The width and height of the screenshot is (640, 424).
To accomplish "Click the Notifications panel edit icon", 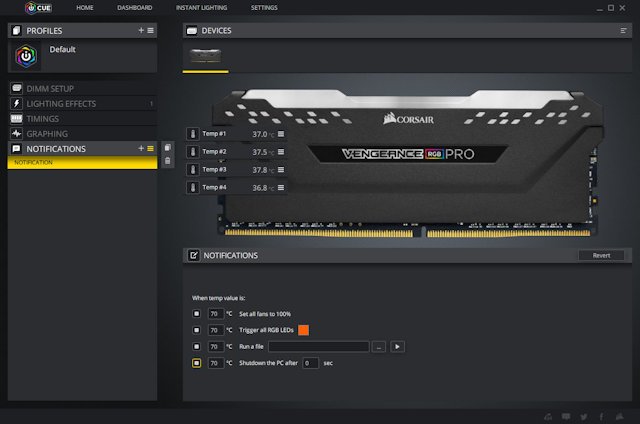I will [193, 255].
